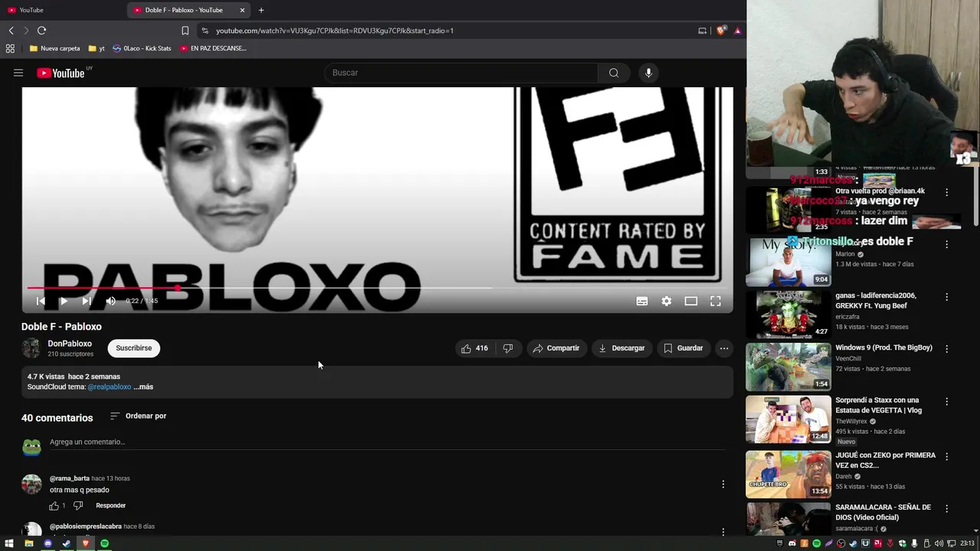
Task: Save the video using Guardar
Action: pyautogui.click(x=684, y=348)
